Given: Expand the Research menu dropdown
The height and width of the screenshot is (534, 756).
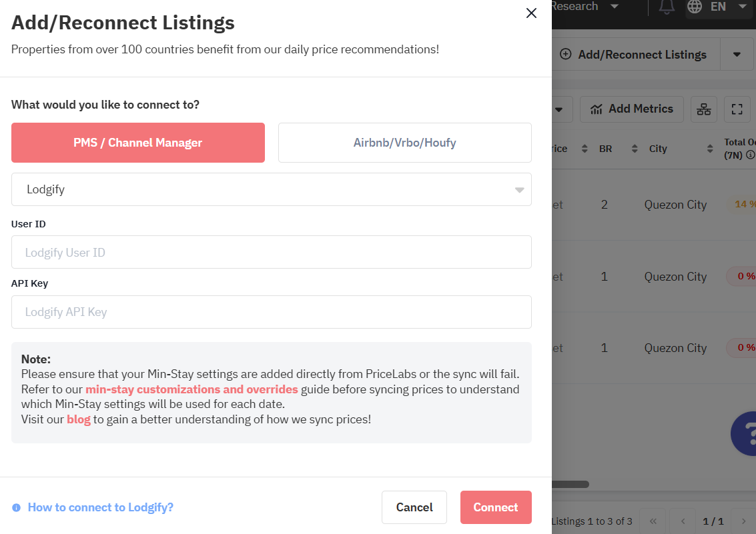Looking at the screenshot, I should pyautogui.click(x=615, y=6).
